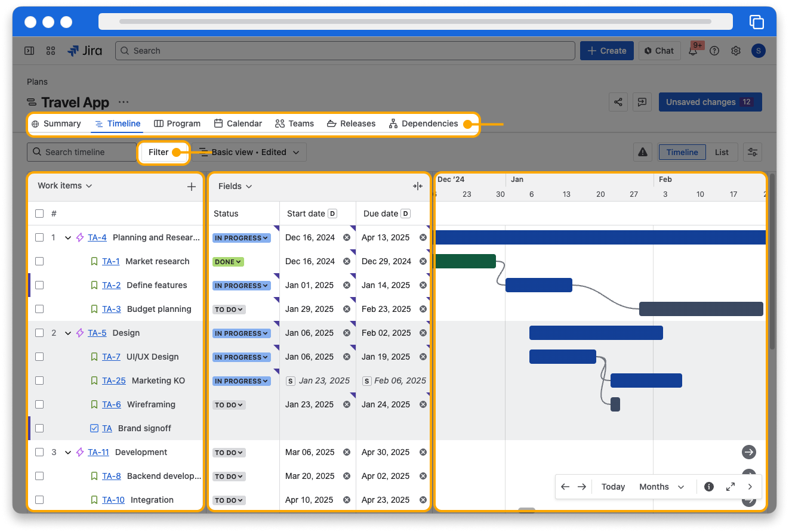Check the TA-4 Planning and Research row

point(39,237)
